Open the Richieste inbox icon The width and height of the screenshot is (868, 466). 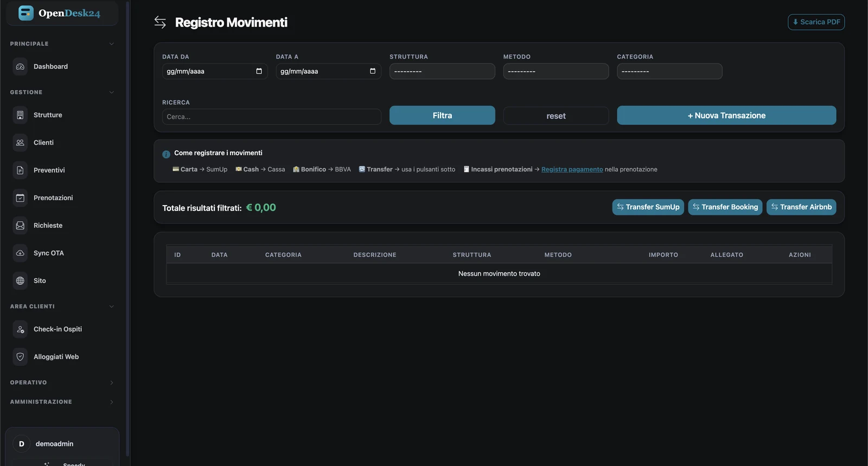pyautogui.click(x=20, y=226)
